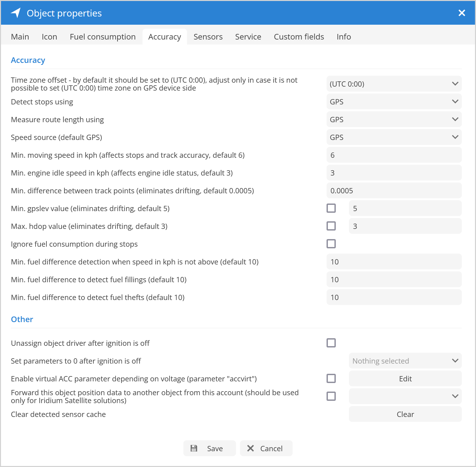This screenshot has width=476, height=467.
Task: Click the X icon beside Cancel
Action: tap(251, 448)
